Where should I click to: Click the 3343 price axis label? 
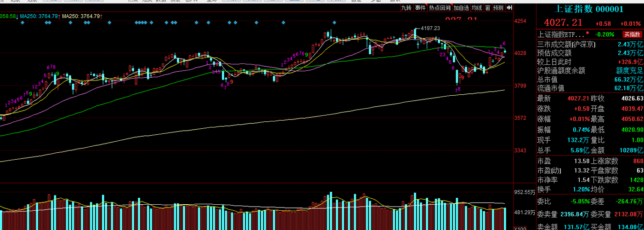520,150
